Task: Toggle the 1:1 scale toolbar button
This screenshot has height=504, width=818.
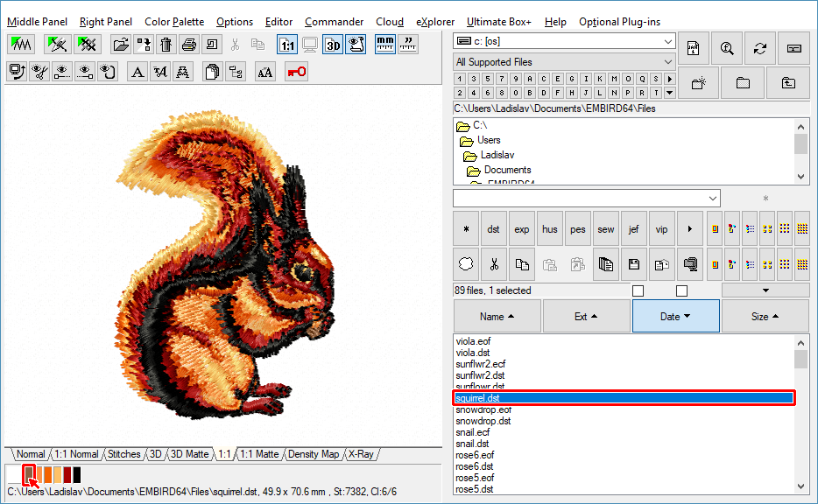Action: pyautogui.click(x=286, y=45)
